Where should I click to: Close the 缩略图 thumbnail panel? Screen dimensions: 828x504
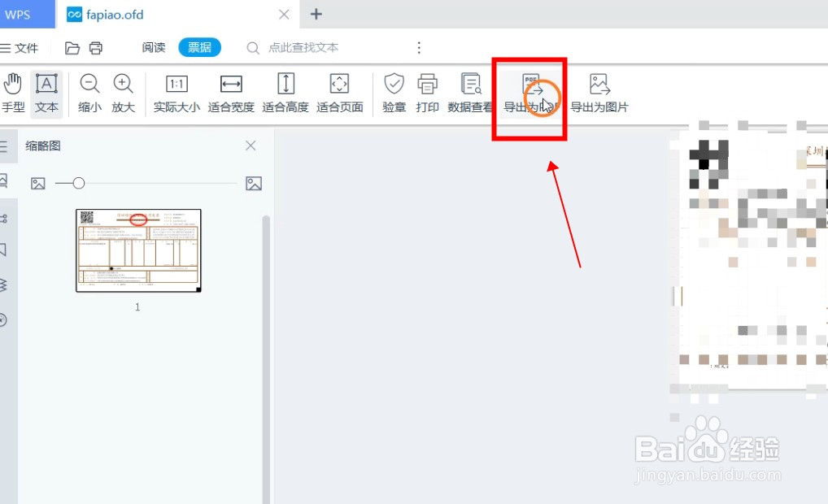(251, 146)
